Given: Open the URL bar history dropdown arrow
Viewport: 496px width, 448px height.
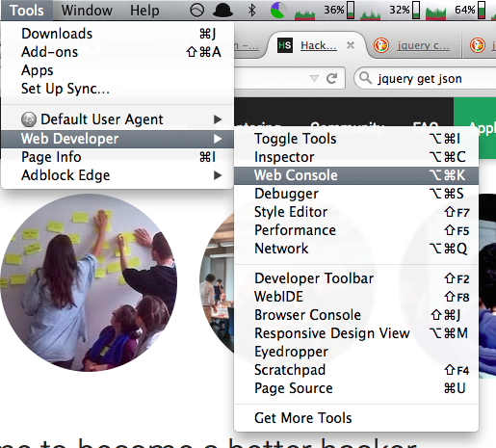Looking at the screenshot, I should [x=314, y=78].
